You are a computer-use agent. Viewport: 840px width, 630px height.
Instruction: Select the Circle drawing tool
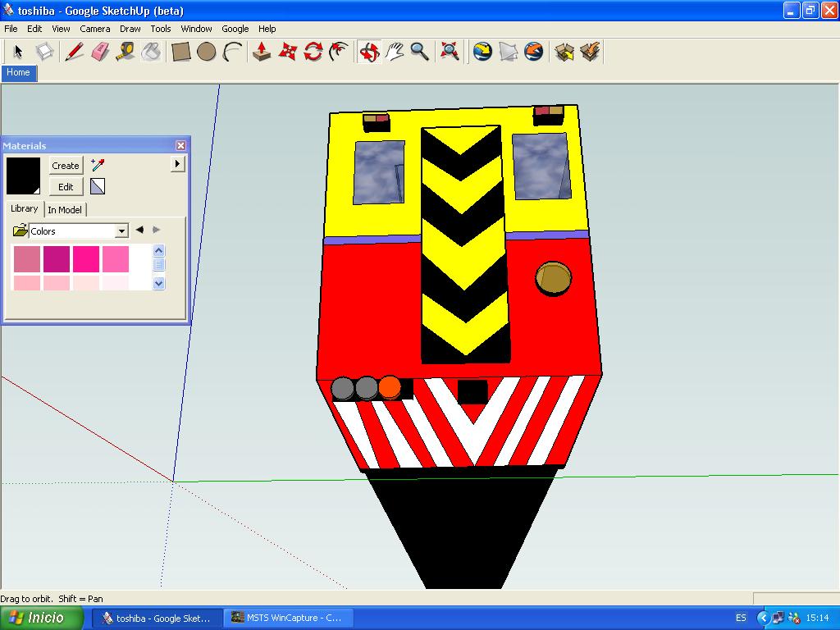(x=206, y=52)
